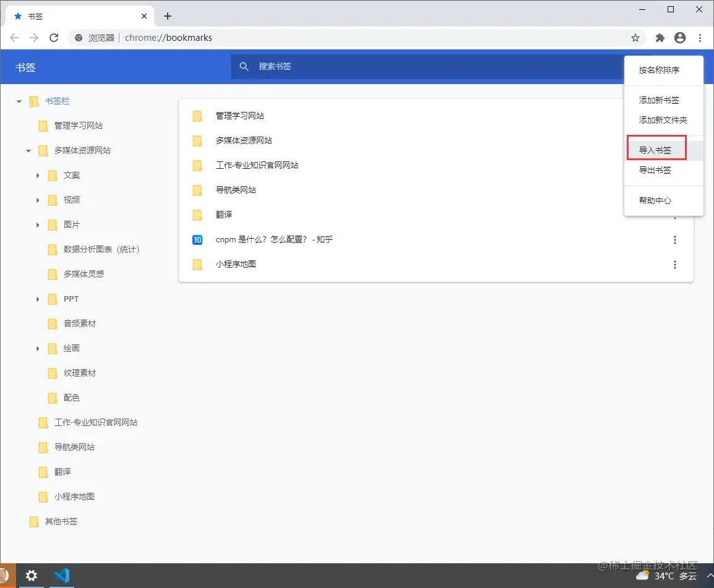Select 导入书签 menu entry
The width and height of the screenshot is (714, 588).
coord(663,150)
